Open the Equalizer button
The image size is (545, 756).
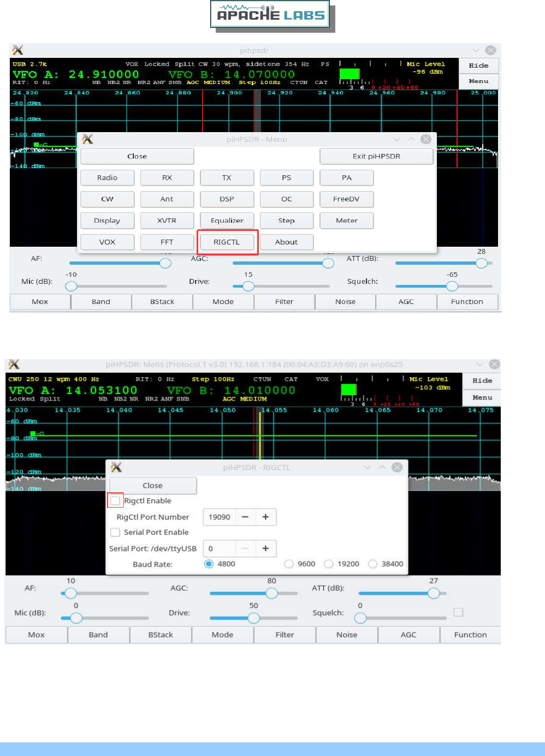point(227,221)
